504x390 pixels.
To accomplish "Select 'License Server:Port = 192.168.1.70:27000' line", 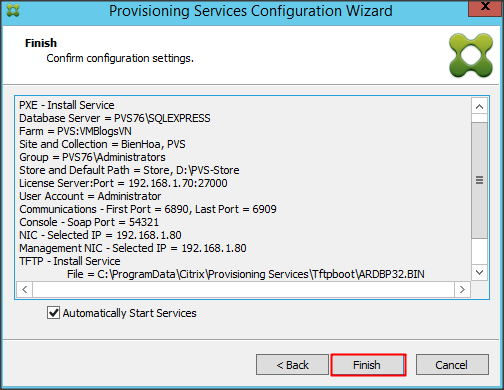I will click(x=123, y=183).
